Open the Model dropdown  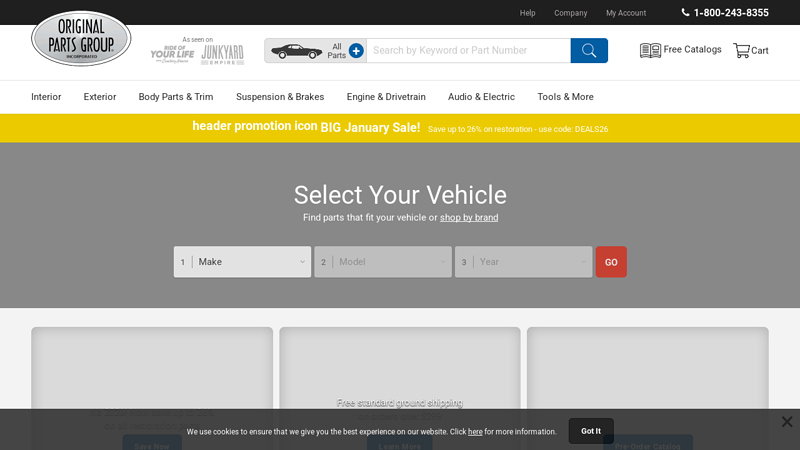pos(383,262)
